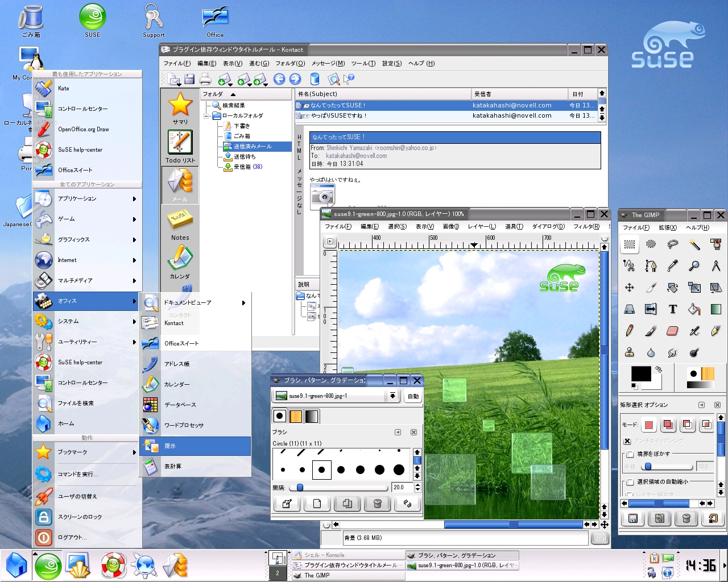Select the Blur/Sharpen droplet tool

(x=651, y=352)
